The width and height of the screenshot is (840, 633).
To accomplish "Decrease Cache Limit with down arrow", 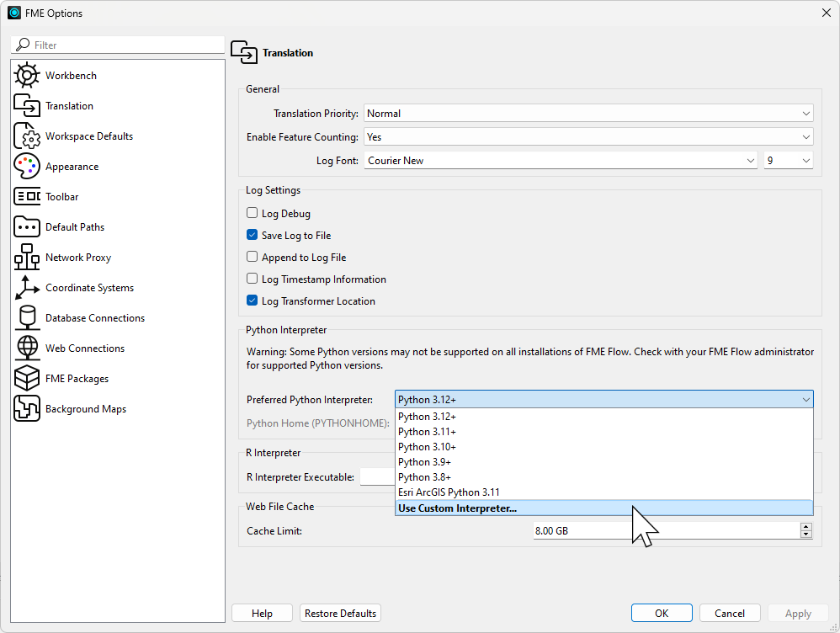I will coord(806,535).
